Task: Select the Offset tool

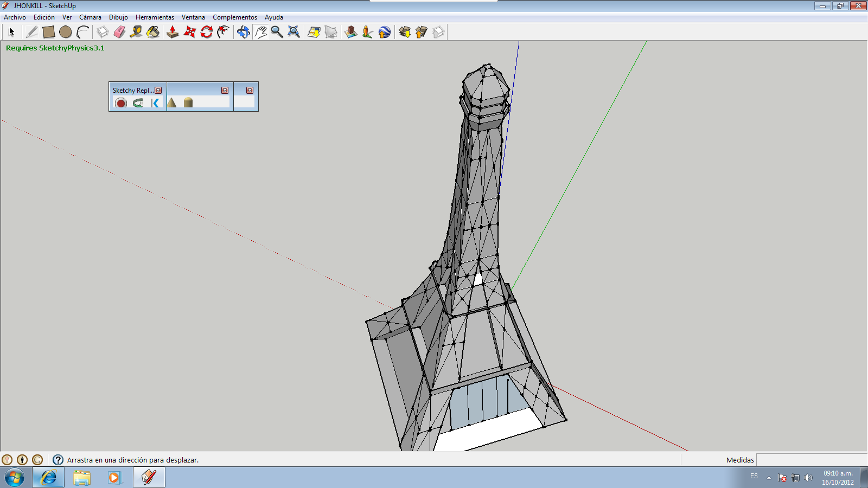Action: [x=223, y=32]
